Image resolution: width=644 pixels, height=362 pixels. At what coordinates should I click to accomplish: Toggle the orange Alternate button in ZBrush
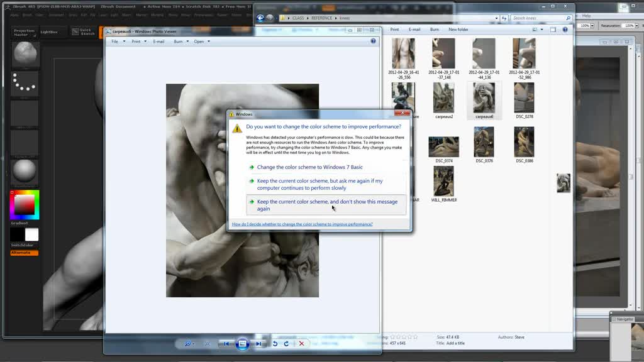(x=25, y=253)
